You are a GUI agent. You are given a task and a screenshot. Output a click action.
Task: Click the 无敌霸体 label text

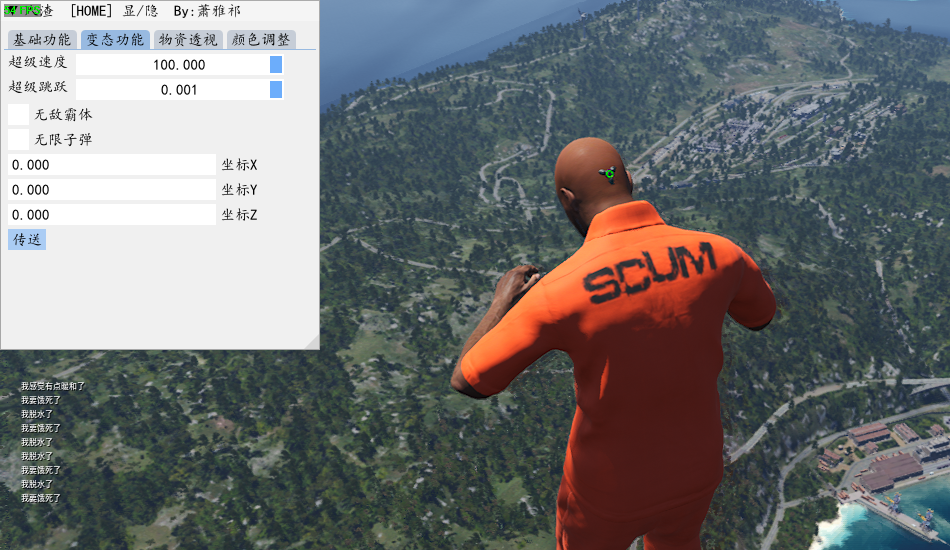[x=63, y=114]
